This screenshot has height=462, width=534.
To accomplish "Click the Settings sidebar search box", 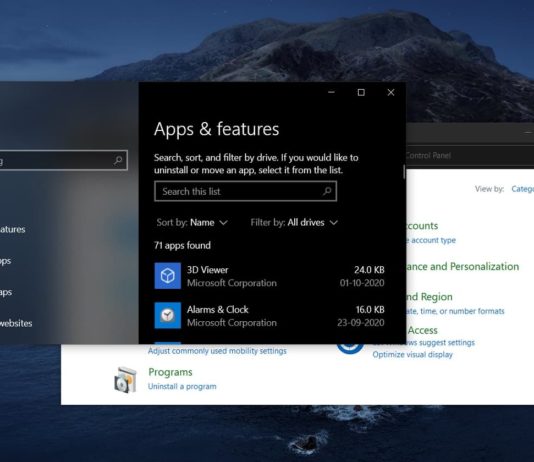I will coord(63,160).
